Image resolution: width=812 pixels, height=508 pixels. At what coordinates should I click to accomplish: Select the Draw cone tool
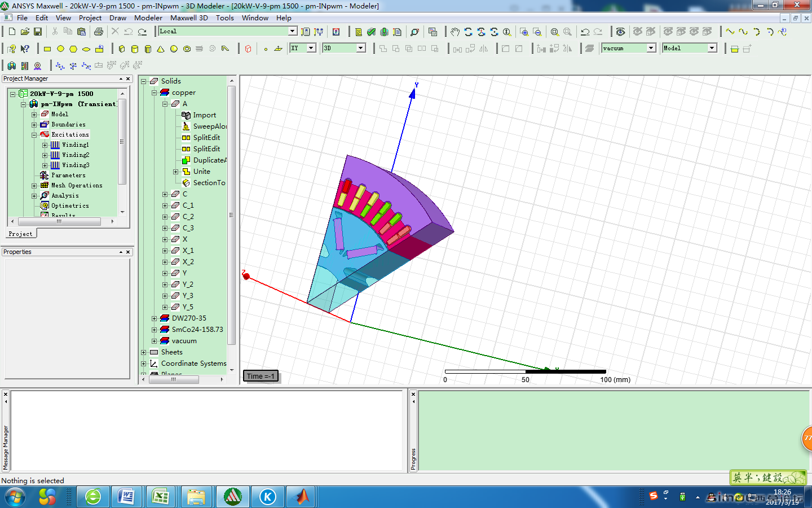tap(161, 49)
